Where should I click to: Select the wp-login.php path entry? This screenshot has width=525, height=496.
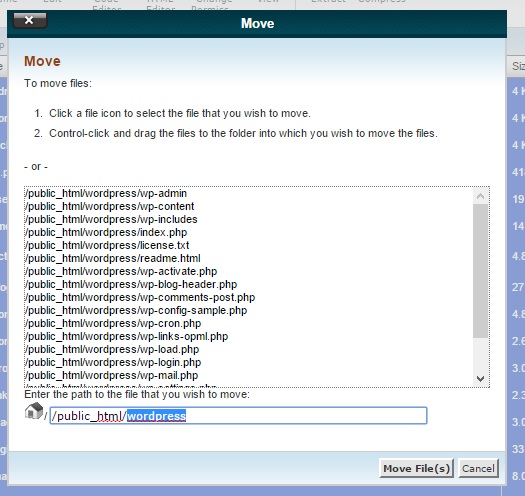click(x=114, y=362)
